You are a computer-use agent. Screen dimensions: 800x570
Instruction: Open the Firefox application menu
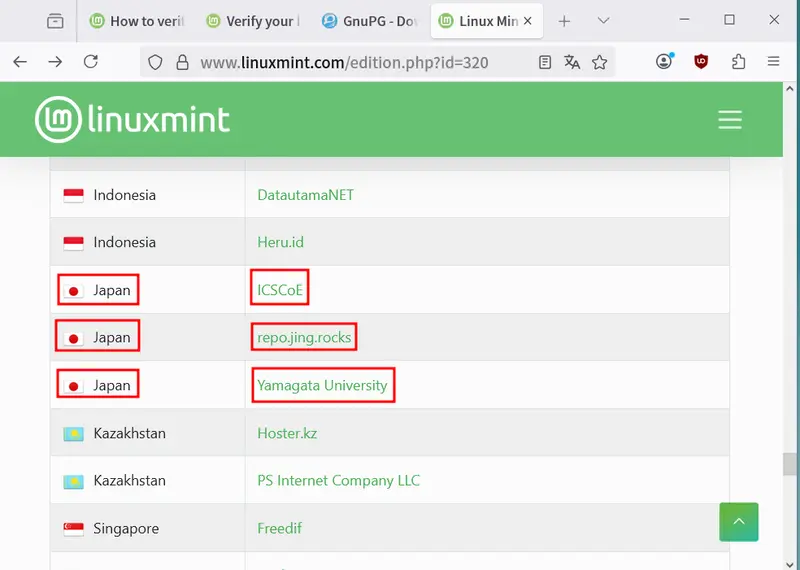click(x=773, y=62)
